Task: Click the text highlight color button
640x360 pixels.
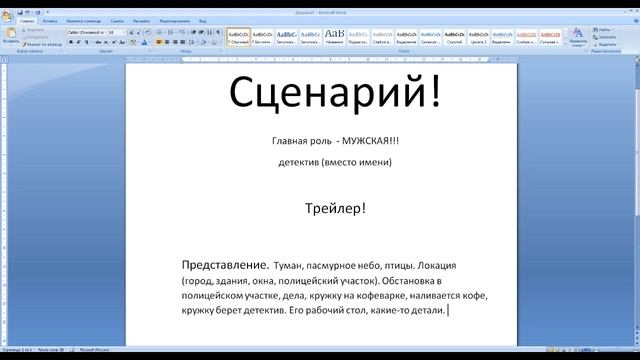Action: pos(133,42)
